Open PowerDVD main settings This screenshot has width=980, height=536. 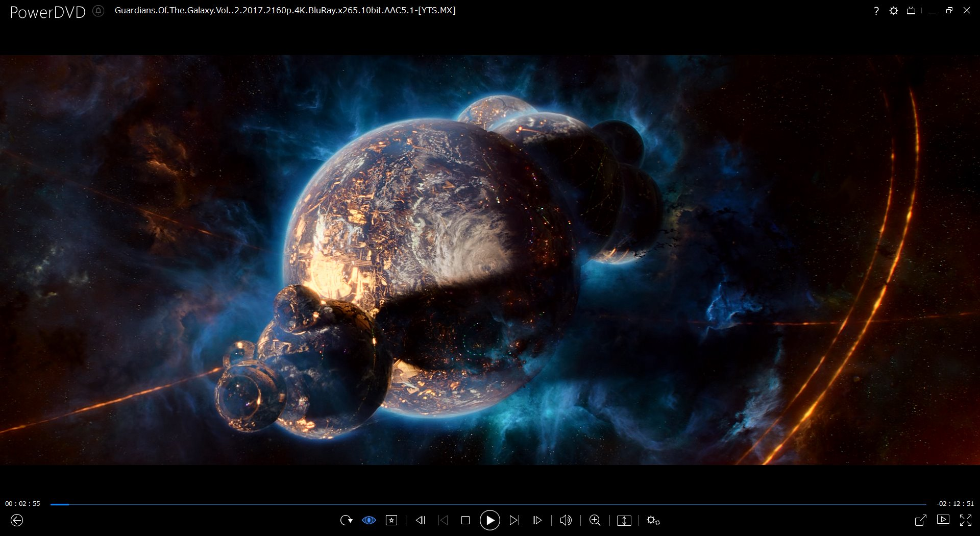tap(894, 10)
